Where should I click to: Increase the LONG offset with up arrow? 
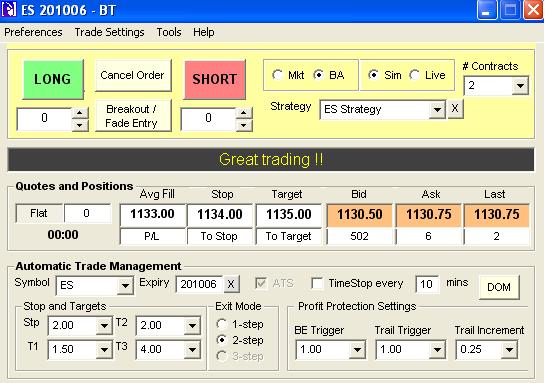(80, 113)
